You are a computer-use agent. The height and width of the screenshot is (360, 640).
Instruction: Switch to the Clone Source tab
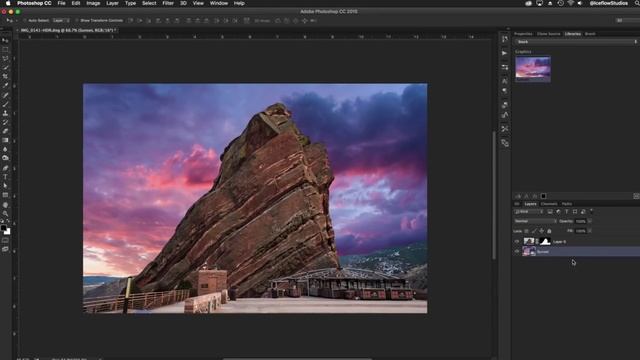pos(549,34)
